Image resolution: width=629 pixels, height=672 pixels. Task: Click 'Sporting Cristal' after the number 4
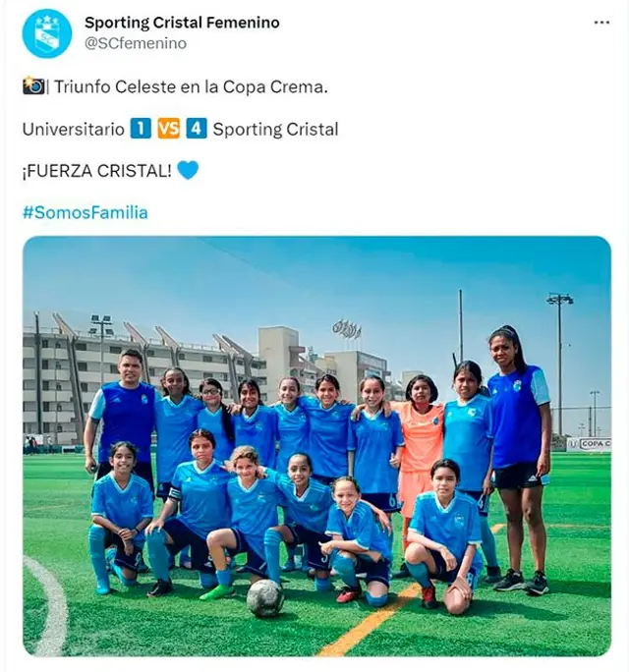(275, 129)
